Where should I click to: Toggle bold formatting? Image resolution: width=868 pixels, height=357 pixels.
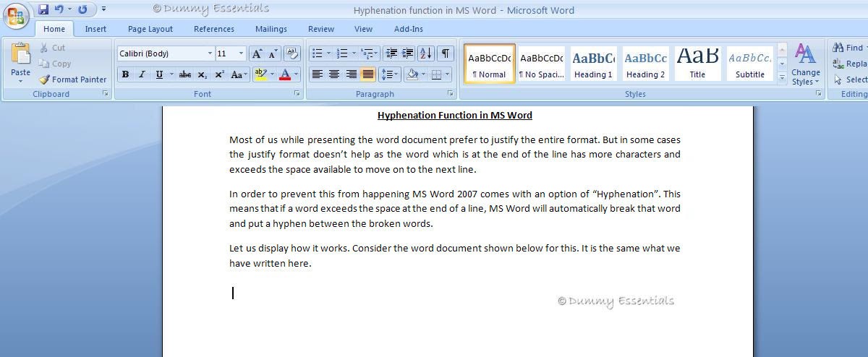125,74
